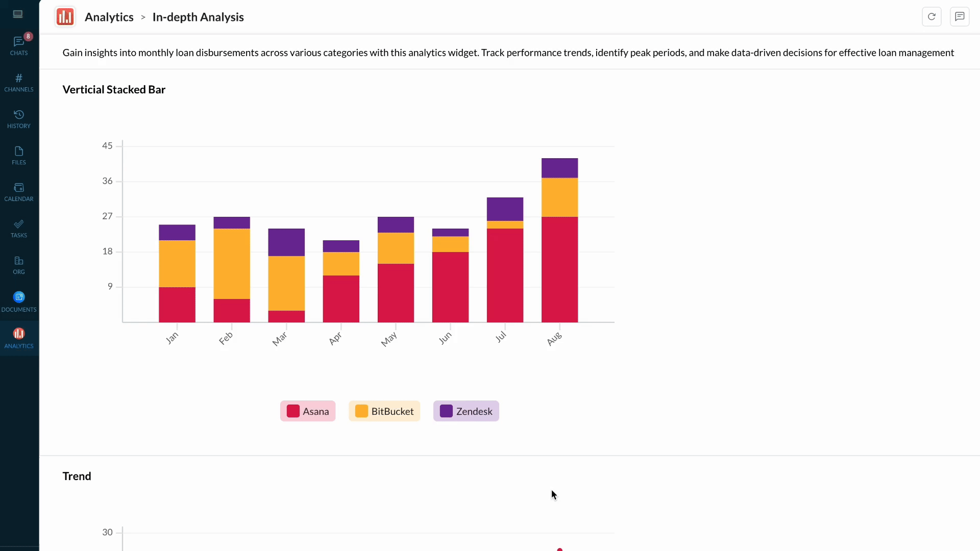
Task: Click the refresh icon in the header
Action: click(x=932, y=16)
